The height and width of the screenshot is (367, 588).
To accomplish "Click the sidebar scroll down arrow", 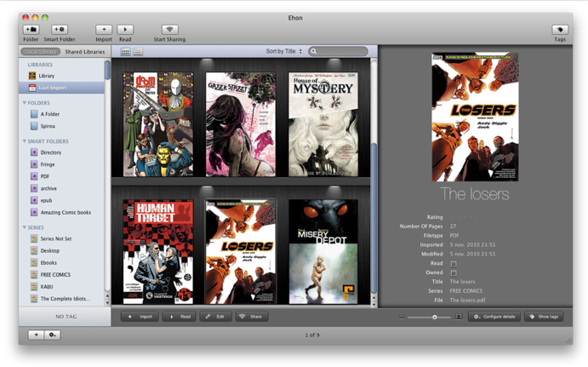I will 107,302.
